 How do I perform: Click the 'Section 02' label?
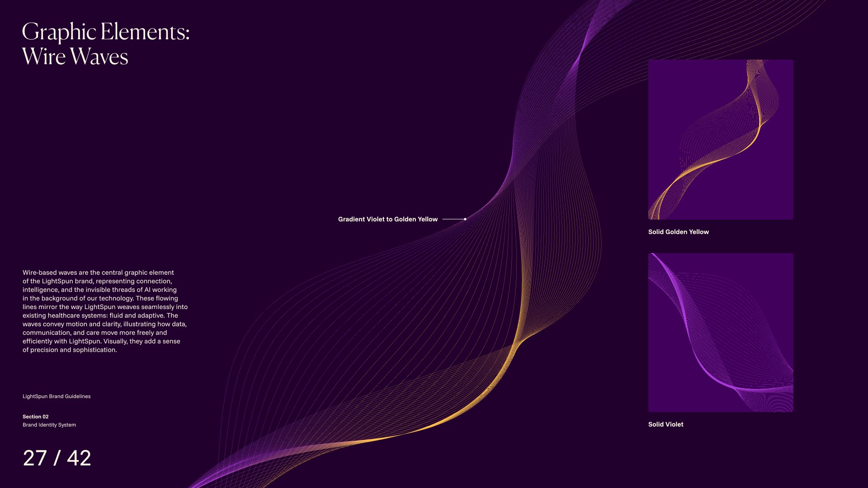35,417
